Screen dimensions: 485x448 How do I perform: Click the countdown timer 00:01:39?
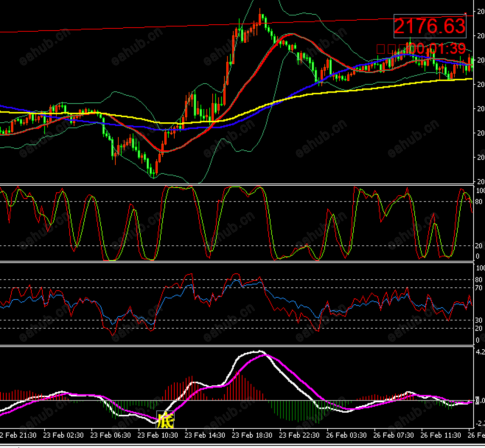click(x=437, y=49)
